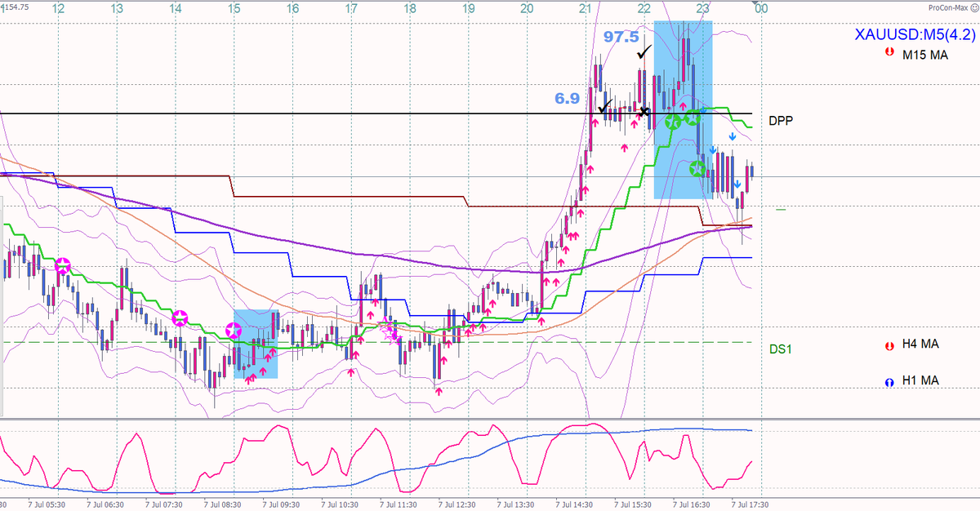This screenshot has width=980, height=511.
Task: Click the magenta star beside the small blue box
Action: pyautogui.click(x=234, y=331)
